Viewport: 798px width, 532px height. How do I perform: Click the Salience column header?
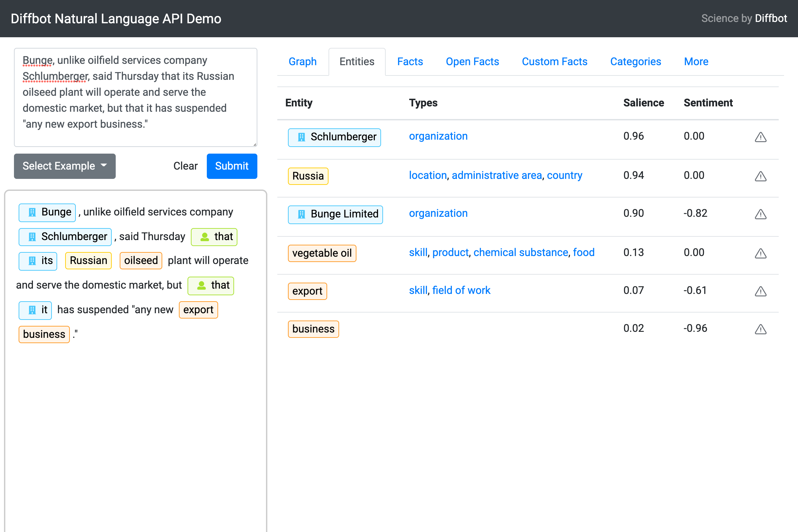coord(643,103)
